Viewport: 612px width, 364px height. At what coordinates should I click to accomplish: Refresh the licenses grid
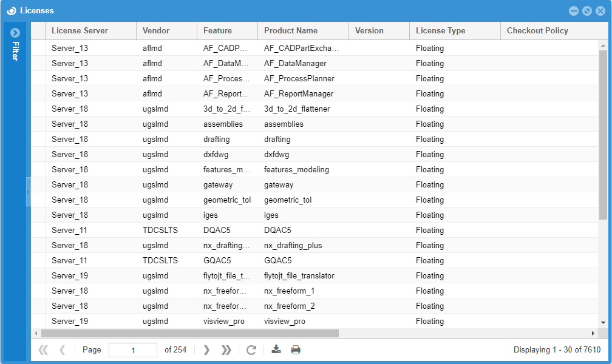pyautogui.click(x=251, y=350)
